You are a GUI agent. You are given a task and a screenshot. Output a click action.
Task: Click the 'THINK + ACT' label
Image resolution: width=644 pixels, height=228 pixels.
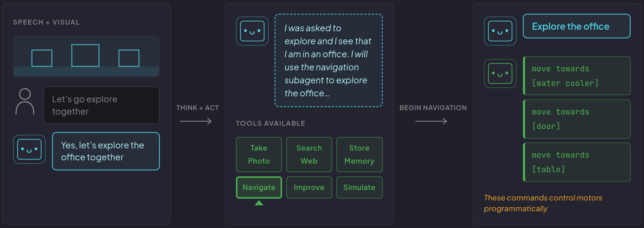[x=197, y=108]
